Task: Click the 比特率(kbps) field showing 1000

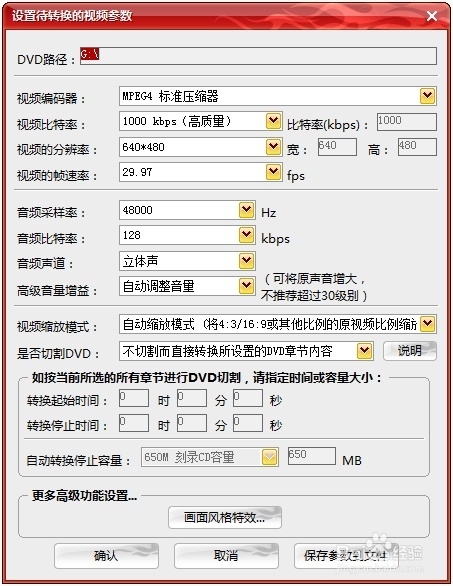Action: 407,122
